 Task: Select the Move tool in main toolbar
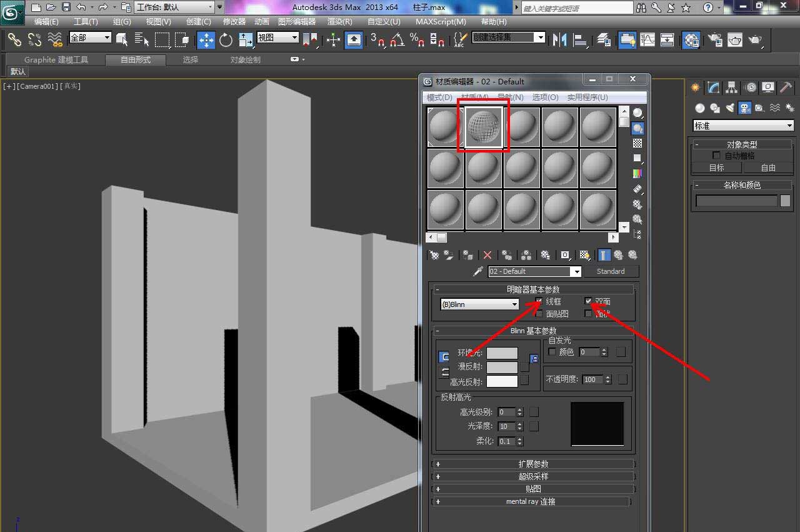click(206, 40)
